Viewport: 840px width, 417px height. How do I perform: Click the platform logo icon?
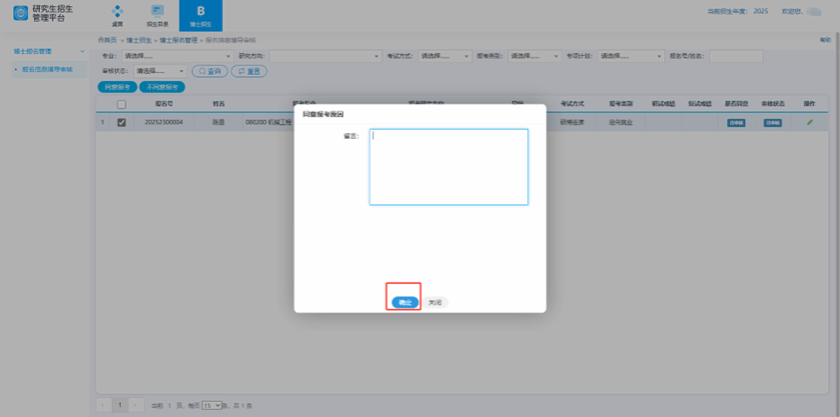[20, 13]
